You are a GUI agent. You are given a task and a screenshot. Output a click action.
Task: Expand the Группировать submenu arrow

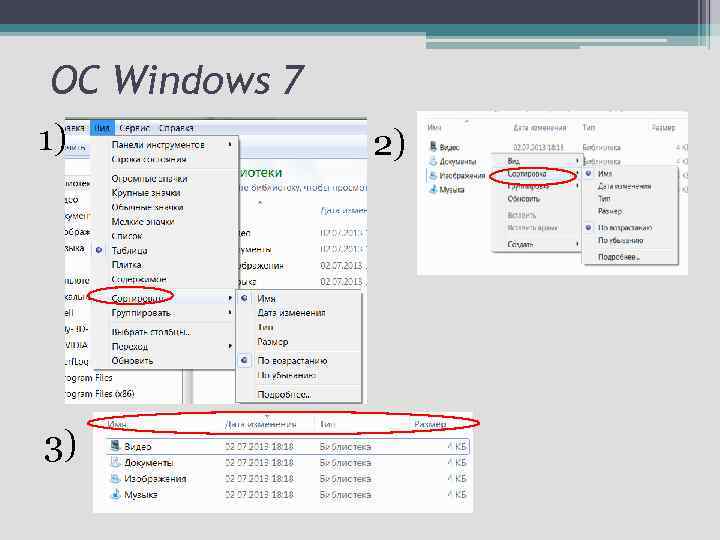coord(230,313)
